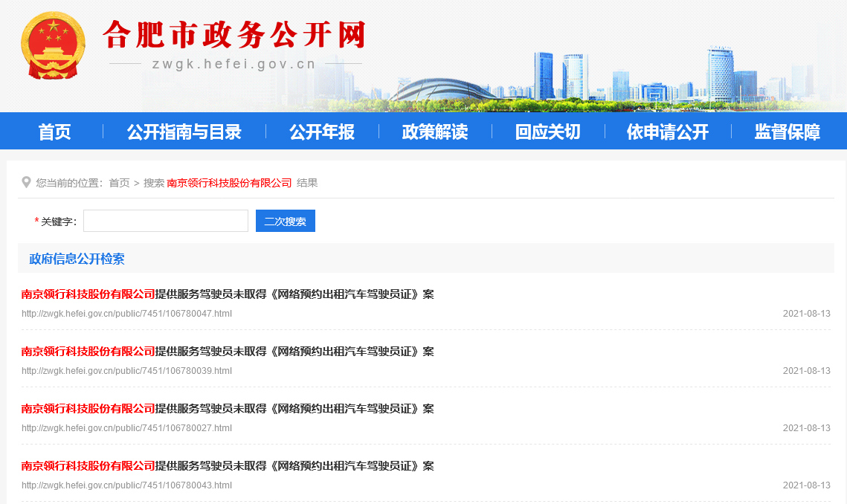Image resolution: width=847 pixels, height=504 pixels.
Task: Open the 回应关切 menu item
Action: point(548,132)
